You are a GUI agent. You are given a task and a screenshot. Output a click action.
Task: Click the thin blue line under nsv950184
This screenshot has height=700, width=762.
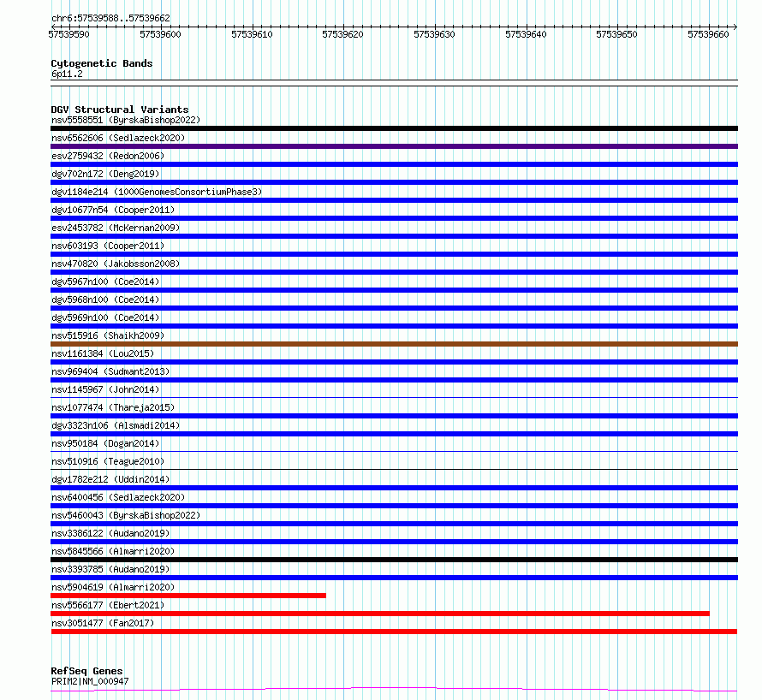[394, 452]
